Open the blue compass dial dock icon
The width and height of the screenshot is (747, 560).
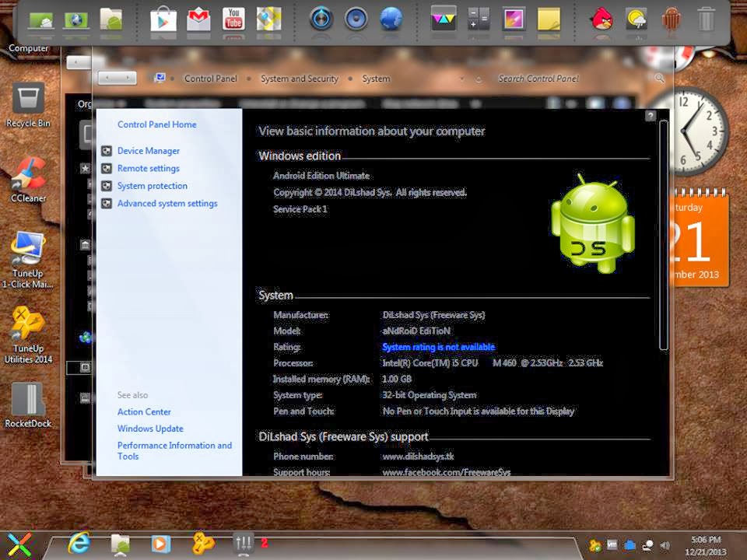point(321,19)
